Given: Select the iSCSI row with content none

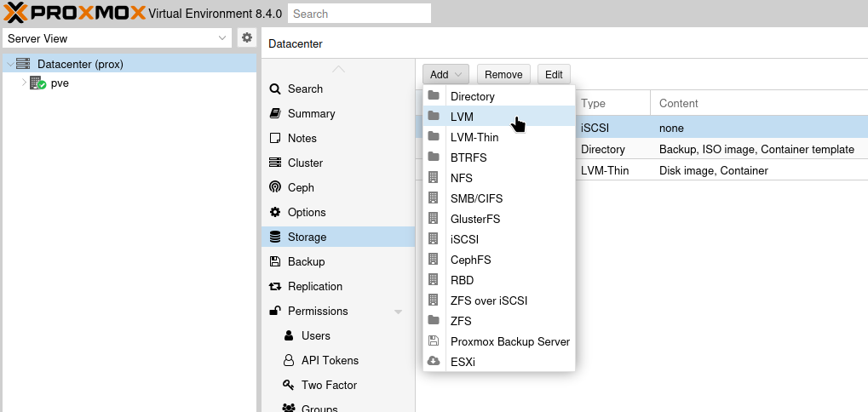Looking at the screenshot, I should coord(721,129).
